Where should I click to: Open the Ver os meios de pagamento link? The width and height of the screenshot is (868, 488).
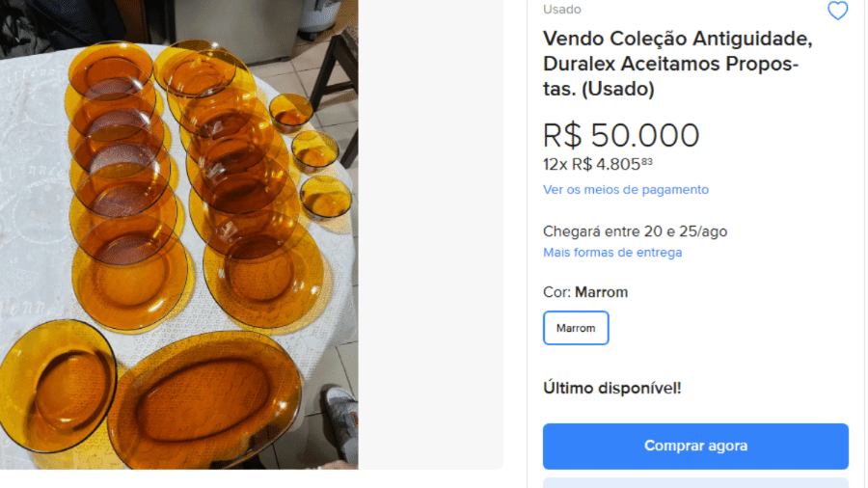pyautogui.click(x=625, y=190)
